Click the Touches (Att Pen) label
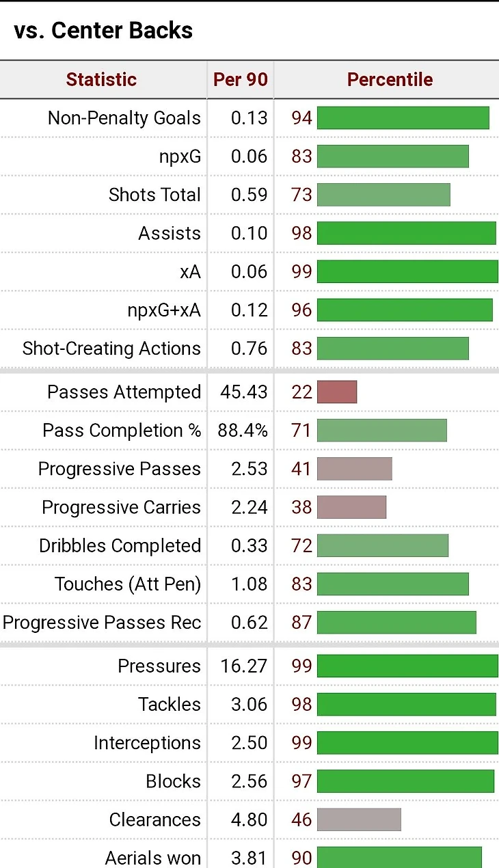 (128, 584)
